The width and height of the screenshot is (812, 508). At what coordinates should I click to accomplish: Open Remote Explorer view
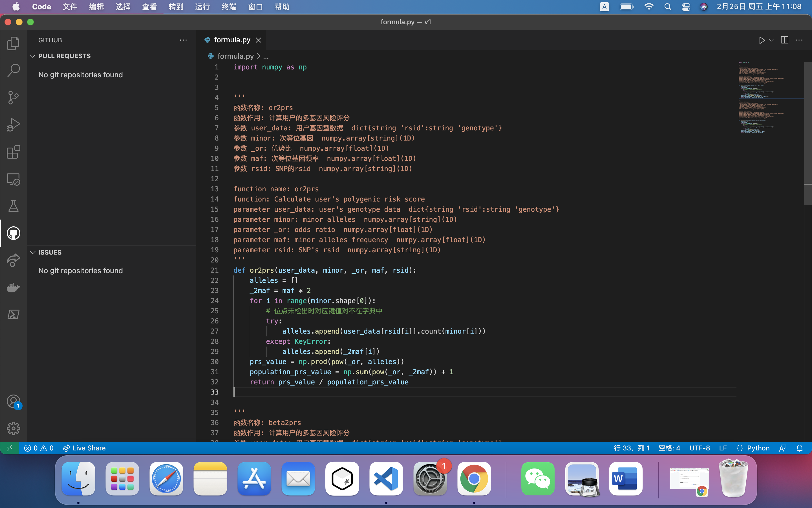point(14,179)
